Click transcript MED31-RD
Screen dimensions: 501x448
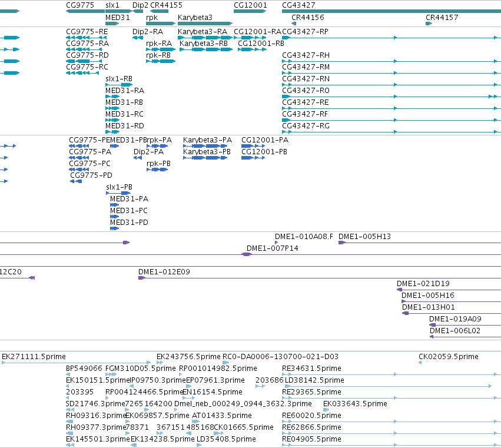coord(112,132)
